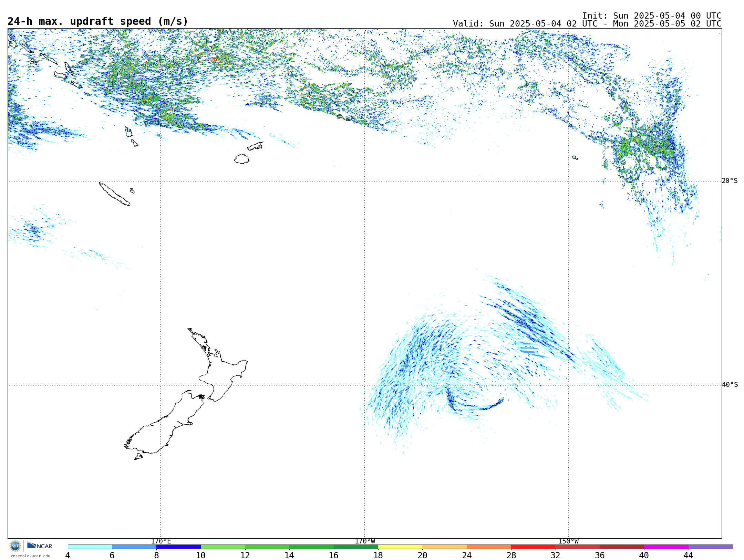Screen dimensions: 744x560
Task: Pick the green 12-14 colorbar swatch
Action: pyautogui.click(x=267, y=547)
